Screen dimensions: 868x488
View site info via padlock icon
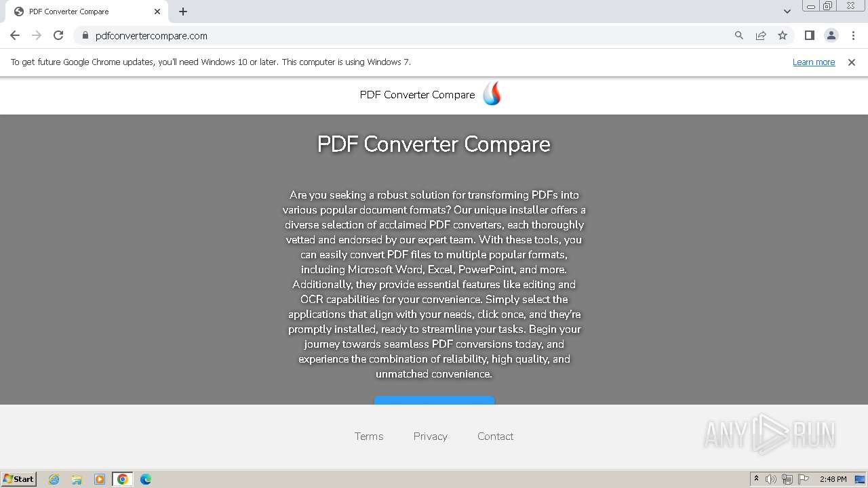click(x=85, y=35)
